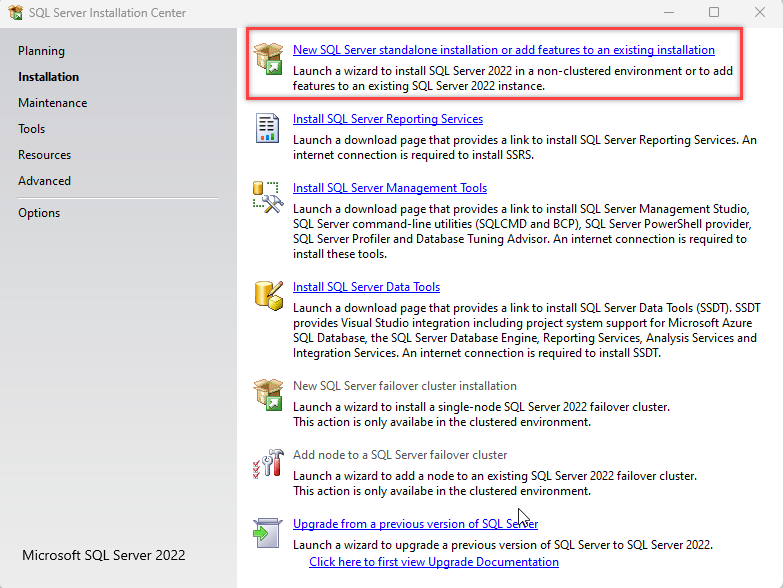Click text about adding a node to existing cluster

pyautogui.click(x=495, y=483)
